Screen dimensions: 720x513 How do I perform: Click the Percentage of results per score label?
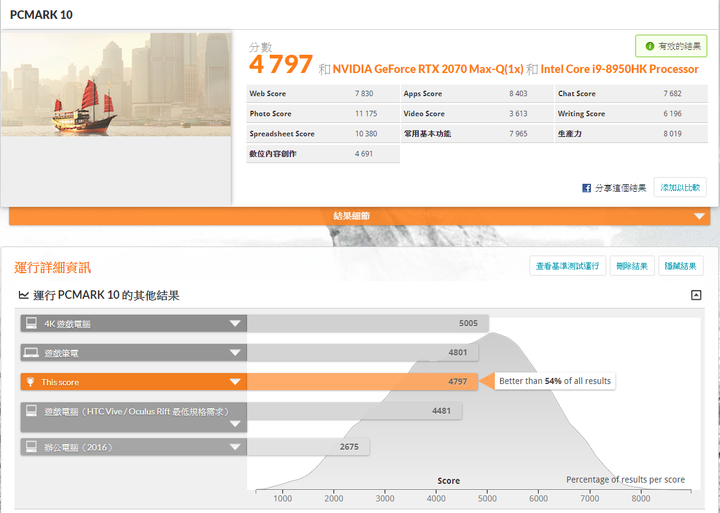pos(625,479)
